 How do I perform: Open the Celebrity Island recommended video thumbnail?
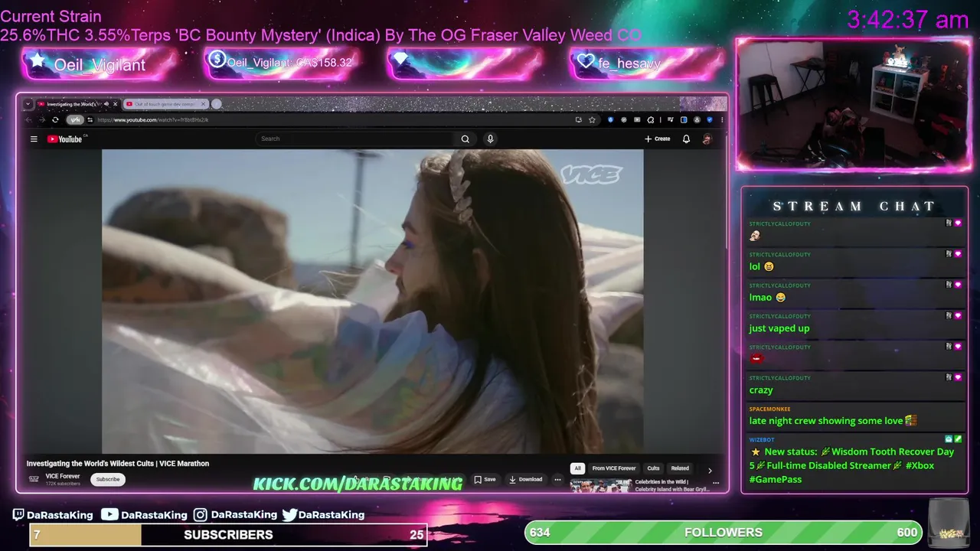click(601, 485)
